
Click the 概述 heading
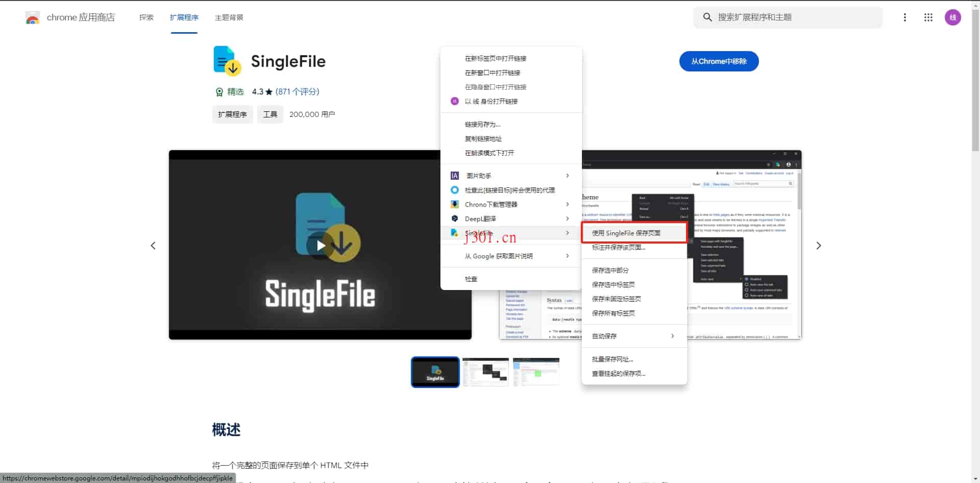tap(226, 430)
